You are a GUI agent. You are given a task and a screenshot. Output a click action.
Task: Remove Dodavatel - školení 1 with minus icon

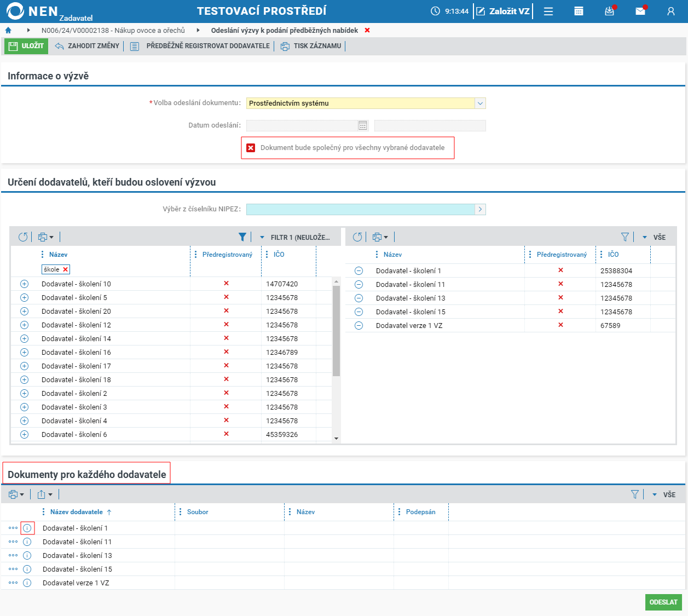click(359, 271)
